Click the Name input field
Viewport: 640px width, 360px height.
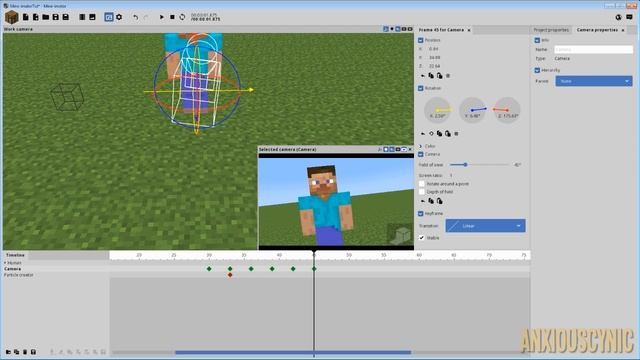pos(593,49)
